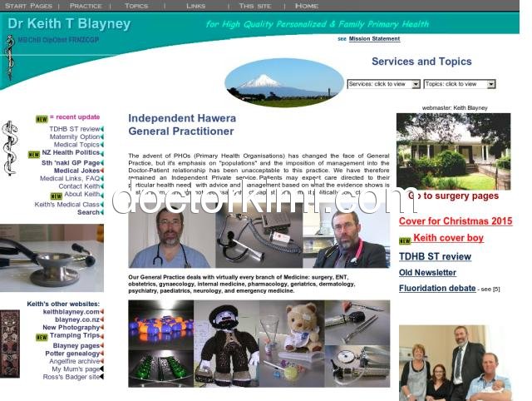Viewport: 532px width, 401px height.
Task: Click black arrow beside Ross's Badger site
Action: pos(101,377)
